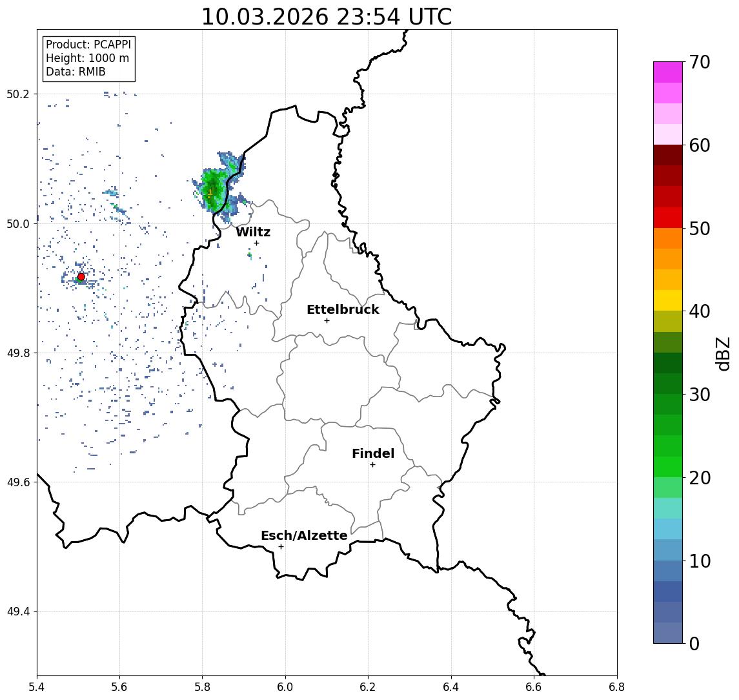Click the red radar location dot
The width and height of the screenshot is (739, 700).
(81, 277)
